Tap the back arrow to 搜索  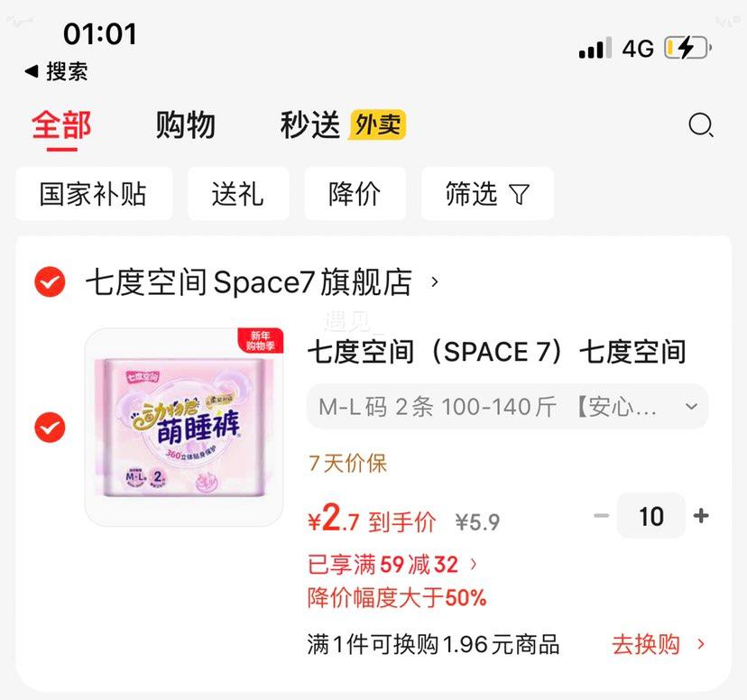(x=32, y=71)
